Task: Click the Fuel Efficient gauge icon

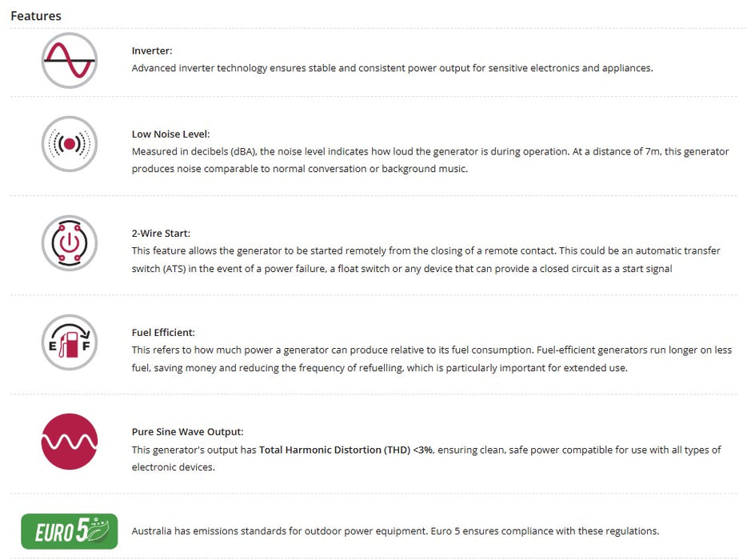Action: [70, 342]
